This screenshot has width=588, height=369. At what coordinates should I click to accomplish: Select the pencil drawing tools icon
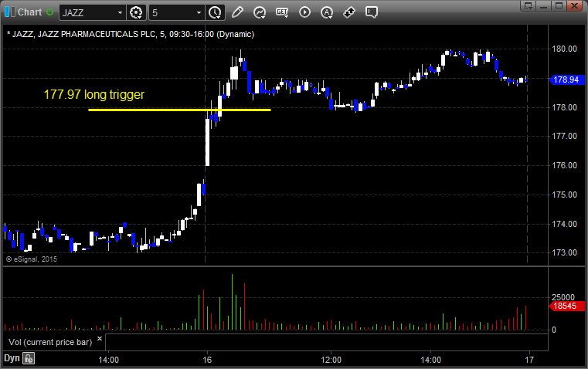pyautogui.click(x=237, y=12)
